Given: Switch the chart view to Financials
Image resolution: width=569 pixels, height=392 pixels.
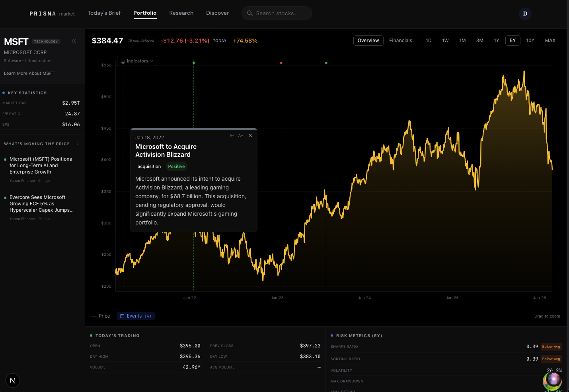Looking at the screenshot, I should (401, 40).
